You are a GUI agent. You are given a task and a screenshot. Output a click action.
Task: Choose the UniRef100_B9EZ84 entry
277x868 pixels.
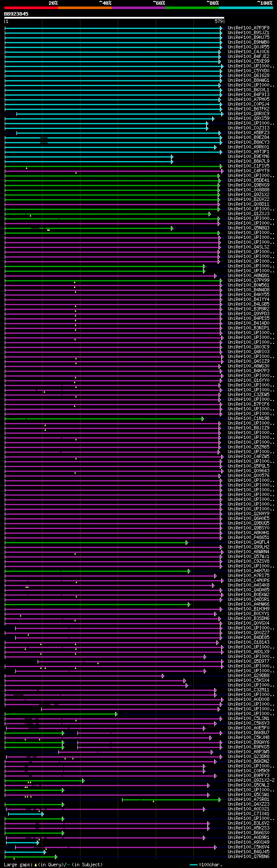pos(248,137)
